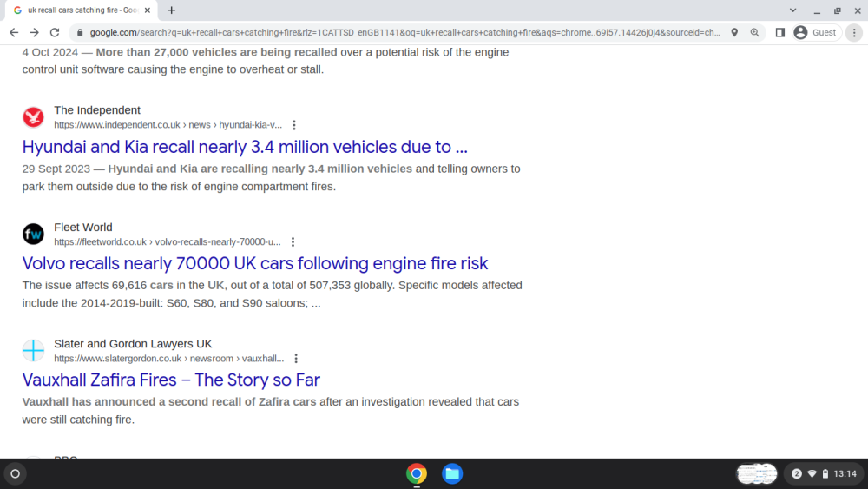Click the '29 Sept 2023' snippet text

point(56,169)
